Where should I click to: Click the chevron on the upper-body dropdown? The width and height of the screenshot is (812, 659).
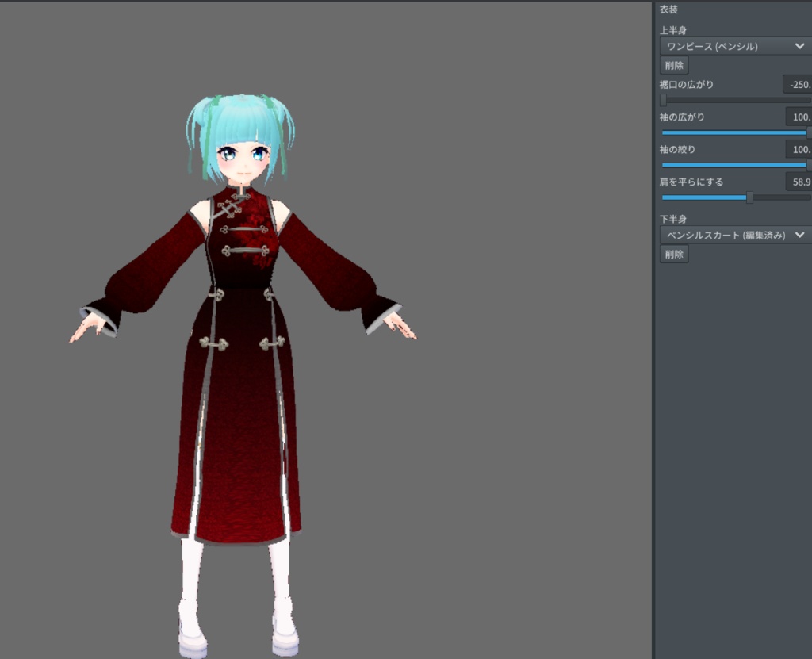[801, 46]
